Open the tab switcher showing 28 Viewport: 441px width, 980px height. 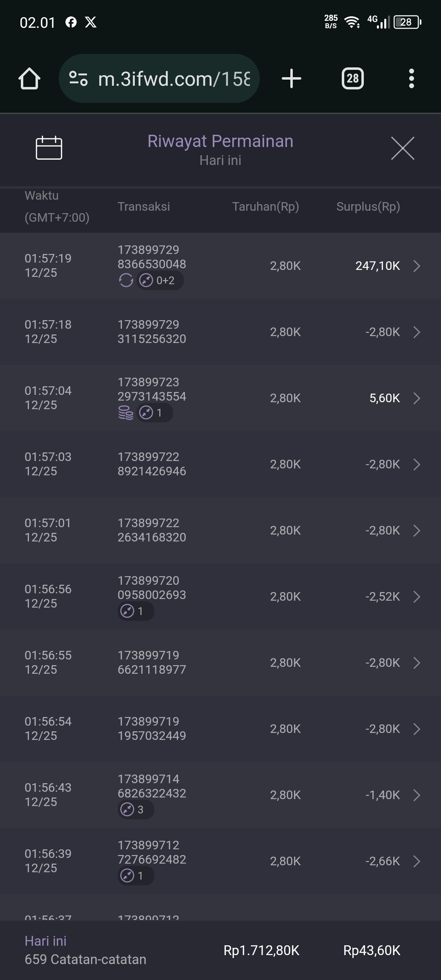[x=352, y=78]
